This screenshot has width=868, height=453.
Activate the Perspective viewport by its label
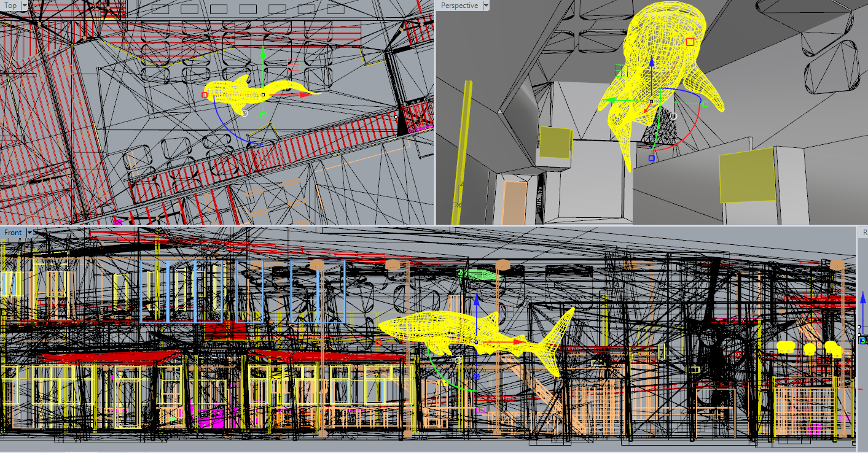tap(459, 6)
